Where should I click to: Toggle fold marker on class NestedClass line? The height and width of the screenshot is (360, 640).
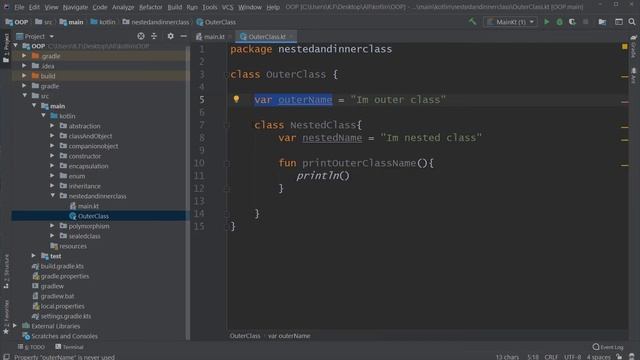(227, 125)
